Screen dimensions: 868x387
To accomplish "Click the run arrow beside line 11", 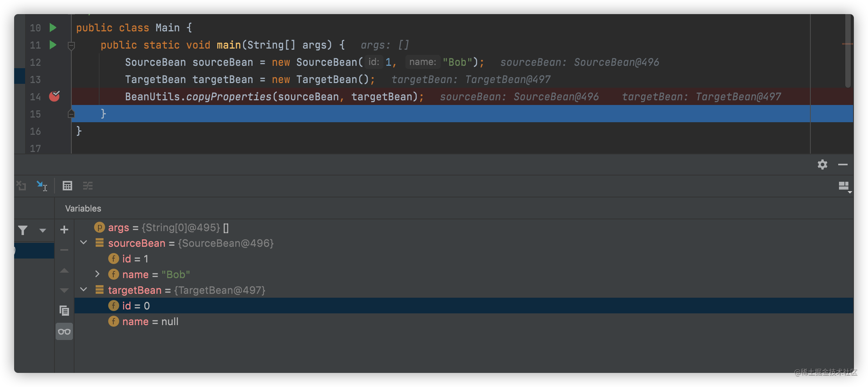I will tap(53, 45).
